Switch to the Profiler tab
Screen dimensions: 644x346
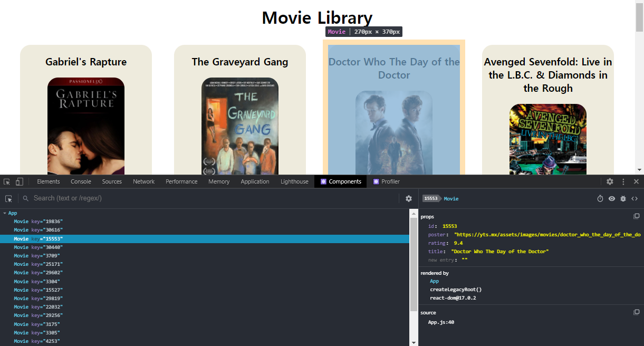click(387, 181)
